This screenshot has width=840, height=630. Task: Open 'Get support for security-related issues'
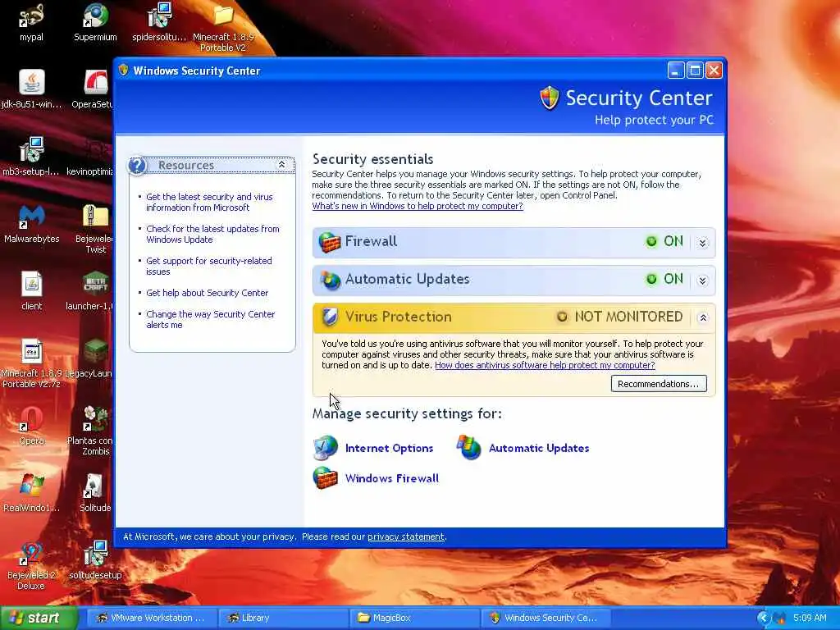(x=209, y=266)
